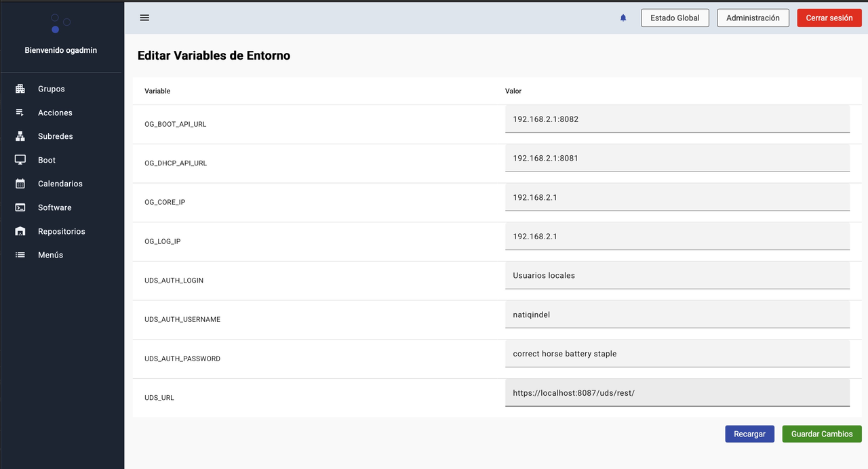Screen dimensions: 868x469
Task: Open the Menús list icon
Action: click(20, 255)
